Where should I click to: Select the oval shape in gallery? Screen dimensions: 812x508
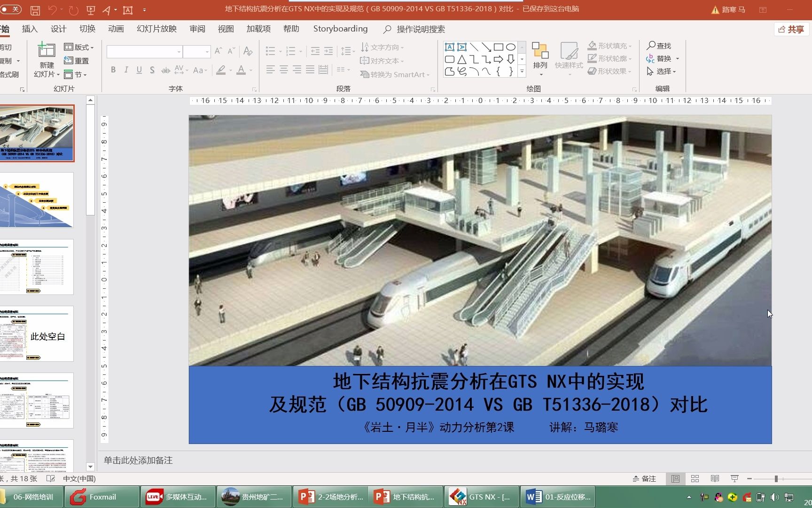511,47
